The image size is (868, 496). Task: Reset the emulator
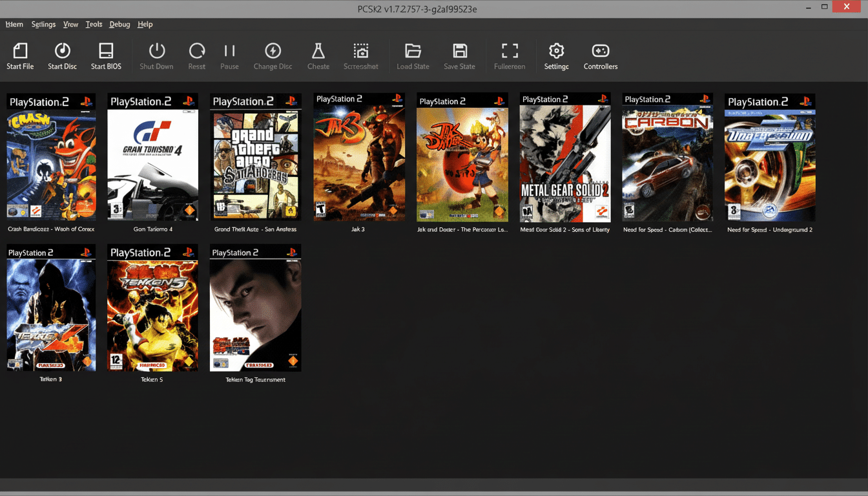click(x=196, y=55)
